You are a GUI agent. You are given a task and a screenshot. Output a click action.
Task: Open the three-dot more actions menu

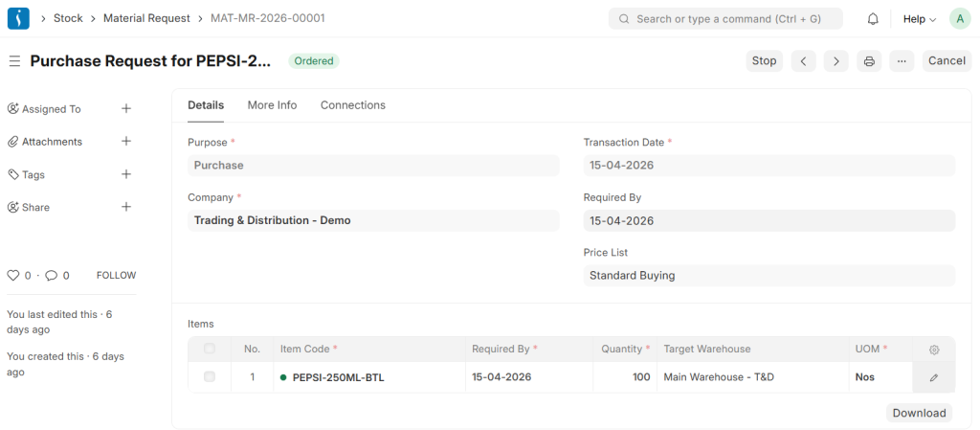coord(902,61)
